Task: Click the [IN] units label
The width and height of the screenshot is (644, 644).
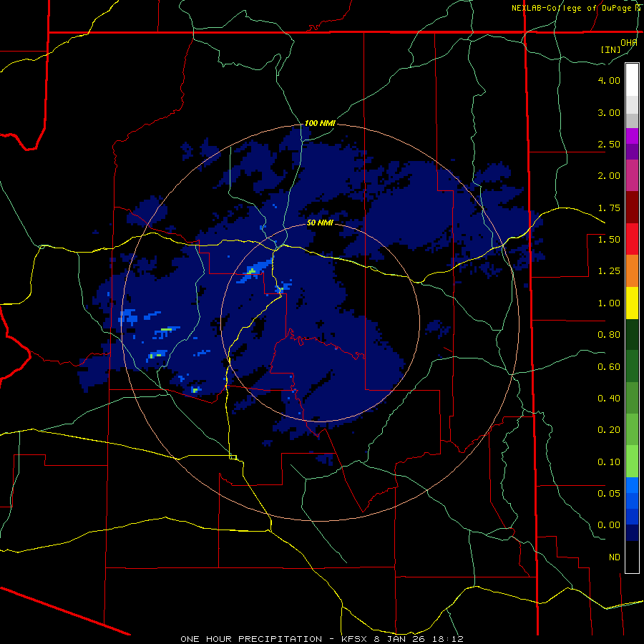Action: click(x=610, y=49)
